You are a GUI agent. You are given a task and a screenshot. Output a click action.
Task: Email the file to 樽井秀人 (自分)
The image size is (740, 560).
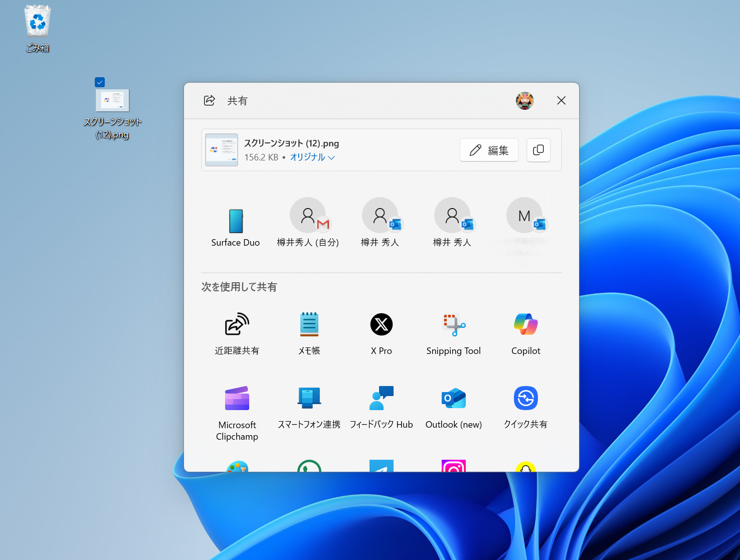[308, 222]
